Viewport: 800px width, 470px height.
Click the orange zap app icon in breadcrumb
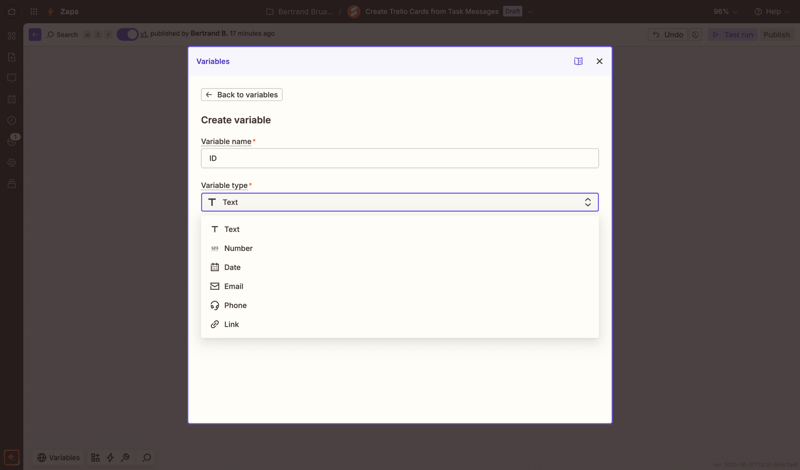click(x=354, y=11)
